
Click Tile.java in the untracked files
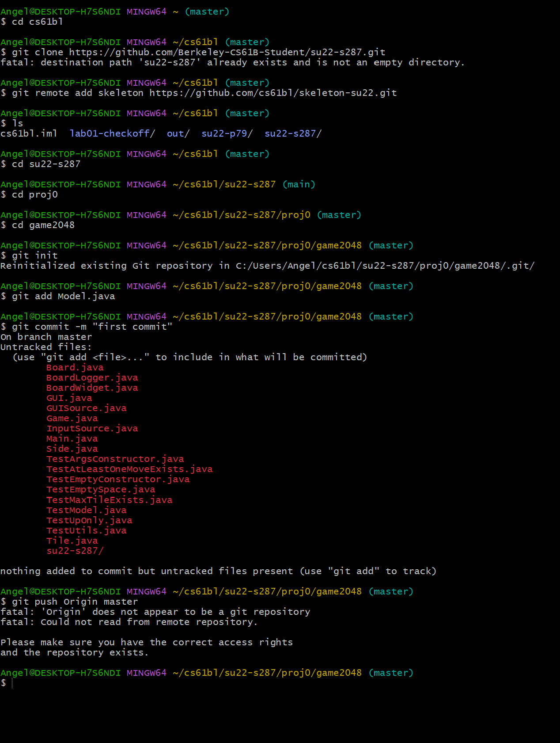pyautogui.click(x=72, y=541)
